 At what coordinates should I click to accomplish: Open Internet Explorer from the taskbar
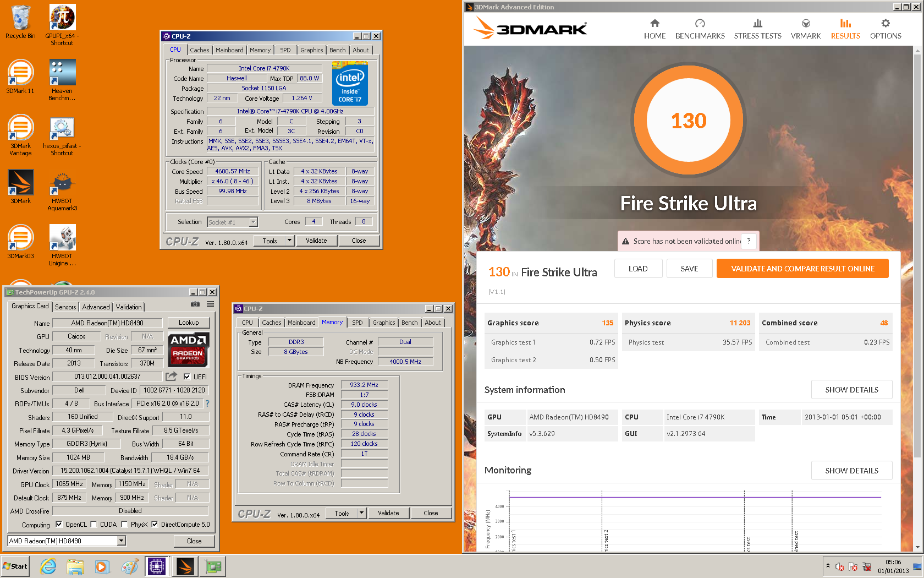pos(48,566)
